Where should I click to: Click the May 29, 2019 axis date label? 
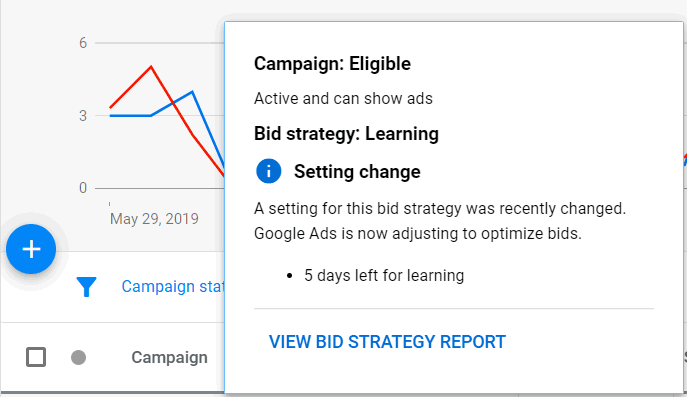[154, 219]
